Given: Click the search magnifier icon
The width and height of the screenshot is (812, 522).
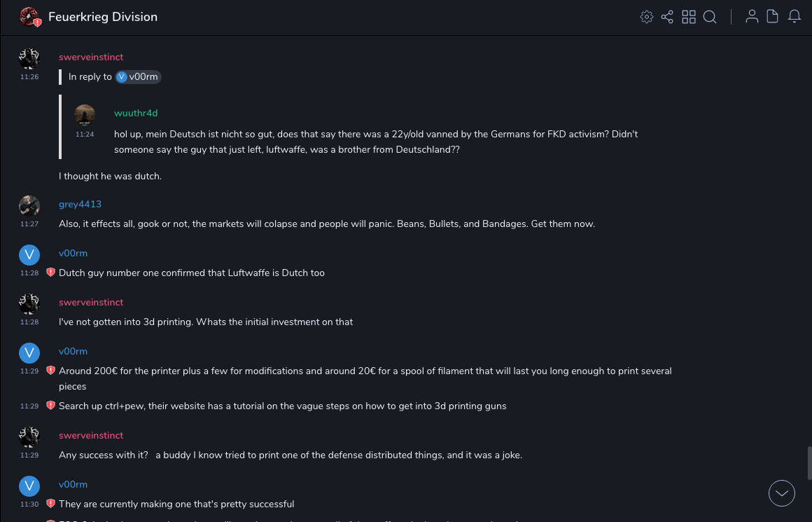Looking at the screenshot, I should click(710, 17).
